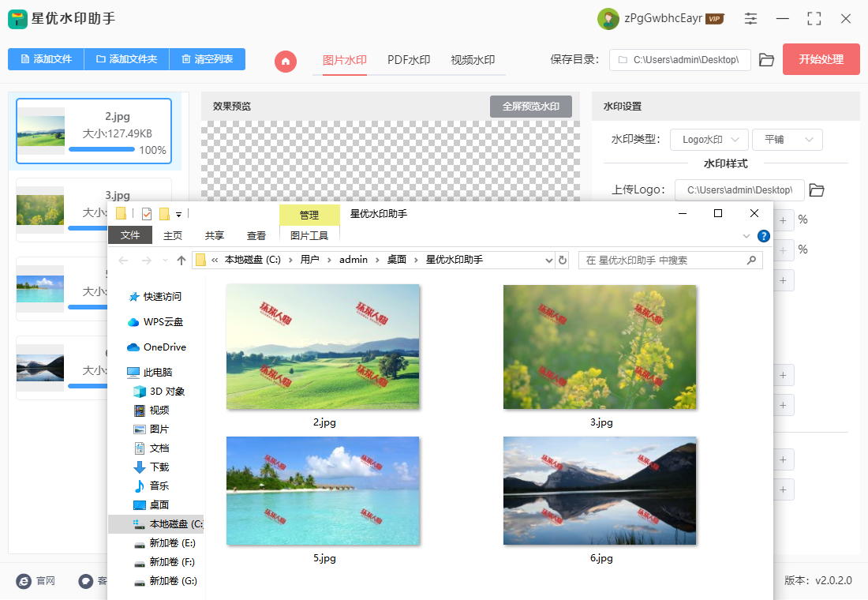Screen dimensions: 868x600
Task: Open the official website icon (官网)
Action: 24,580
